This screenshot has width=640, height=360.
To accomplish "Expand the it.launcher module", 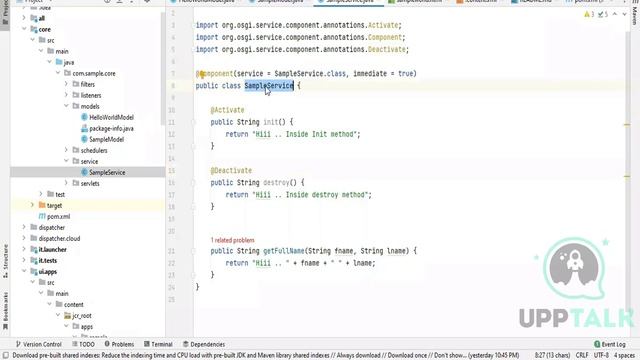I will 24,249.
